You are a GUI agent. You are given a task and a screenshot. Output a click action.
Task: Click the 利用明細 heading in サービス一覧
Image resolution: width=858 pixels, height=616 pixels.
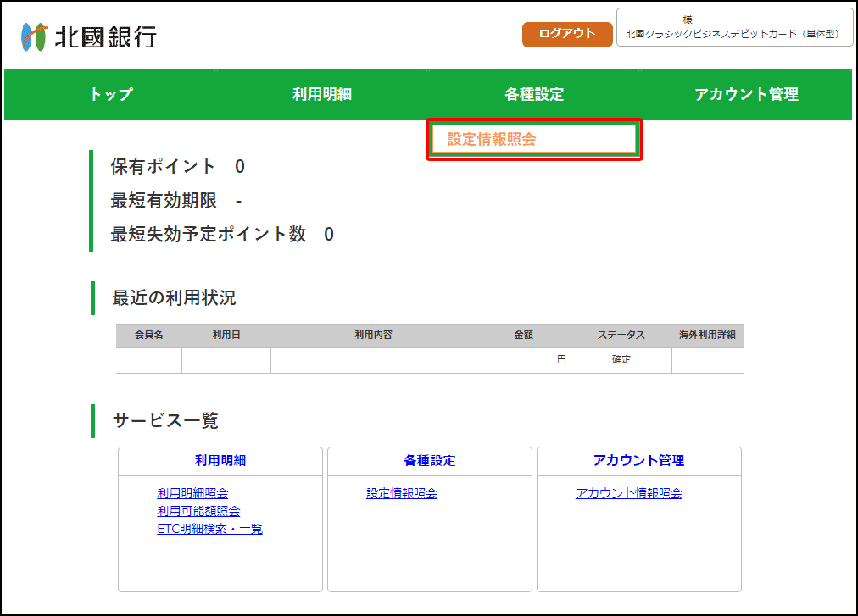220,461
